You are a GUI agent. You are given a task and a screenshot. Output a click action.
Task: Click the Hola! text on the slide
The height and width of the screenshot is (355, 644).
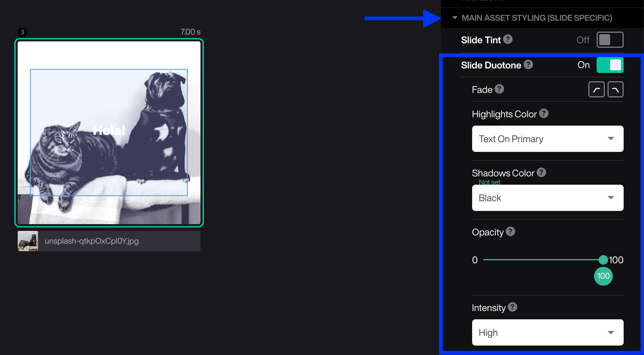[x=109, y=130]
